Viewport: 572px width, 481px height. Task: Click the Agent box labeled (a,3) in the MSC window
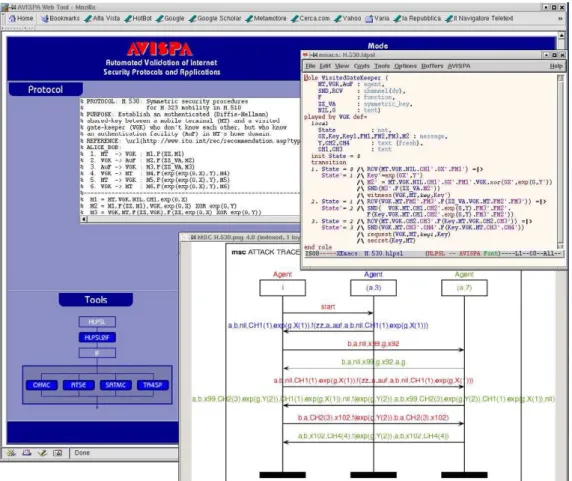point(373,288)
